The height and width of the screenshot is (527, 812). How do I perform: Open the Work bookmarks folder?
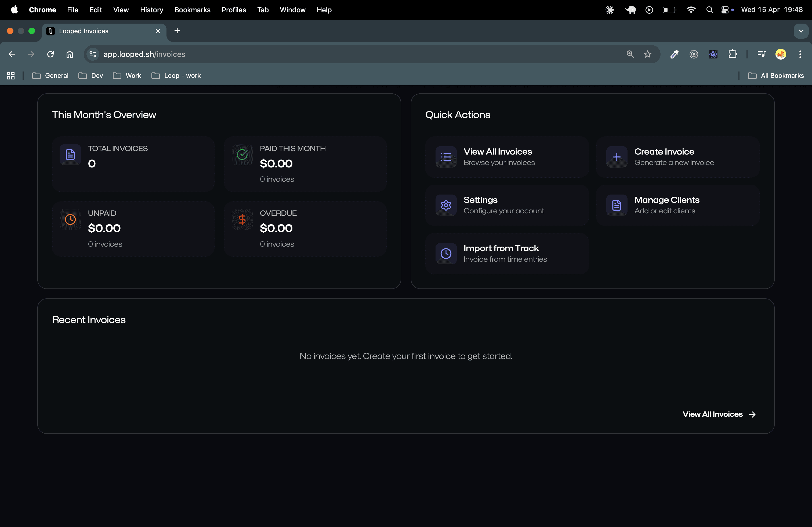coord(127,75)
